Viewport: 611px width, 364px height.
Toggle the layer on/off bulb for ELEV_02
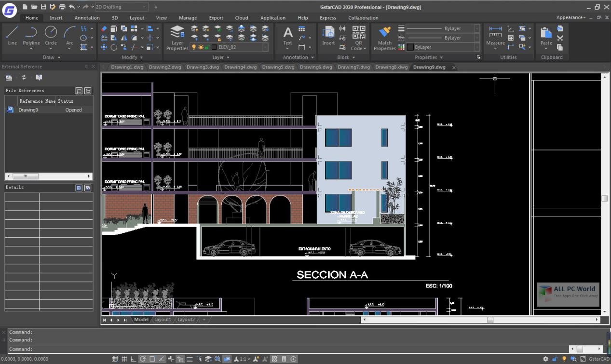[x=194, y=47]
